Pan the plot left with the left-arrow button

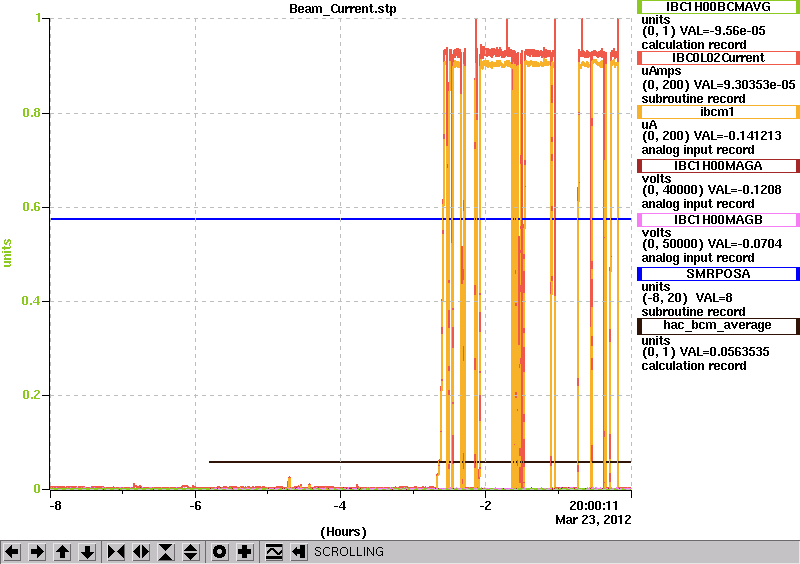[12, 552]
